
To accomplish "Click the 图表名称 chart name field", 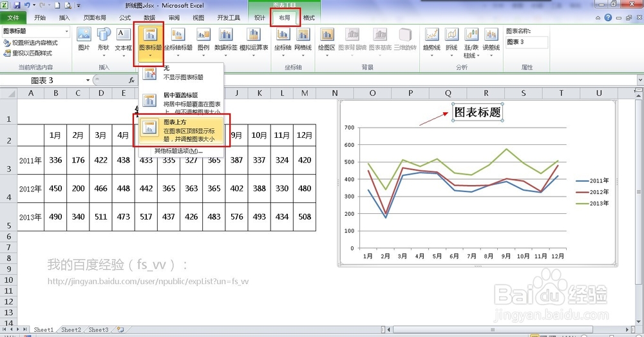I will (527, 42).
